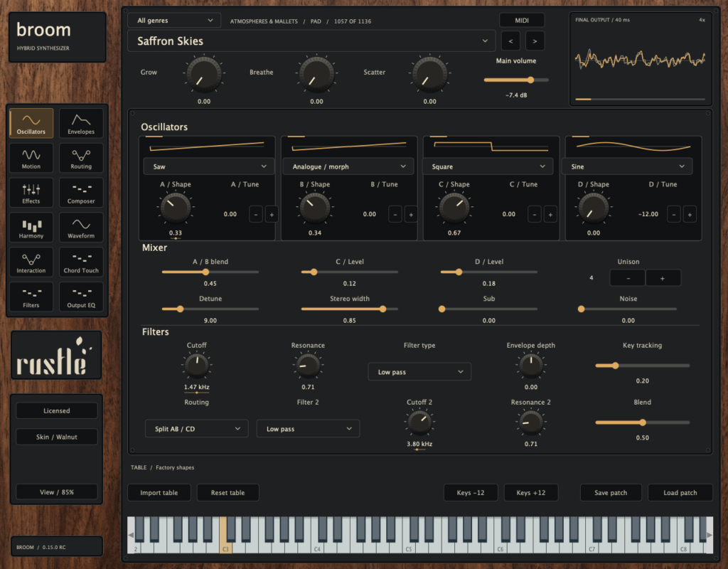This screenshot has height=569, width=728.
Task: Open the Routing panel
Action: [81, 158]
